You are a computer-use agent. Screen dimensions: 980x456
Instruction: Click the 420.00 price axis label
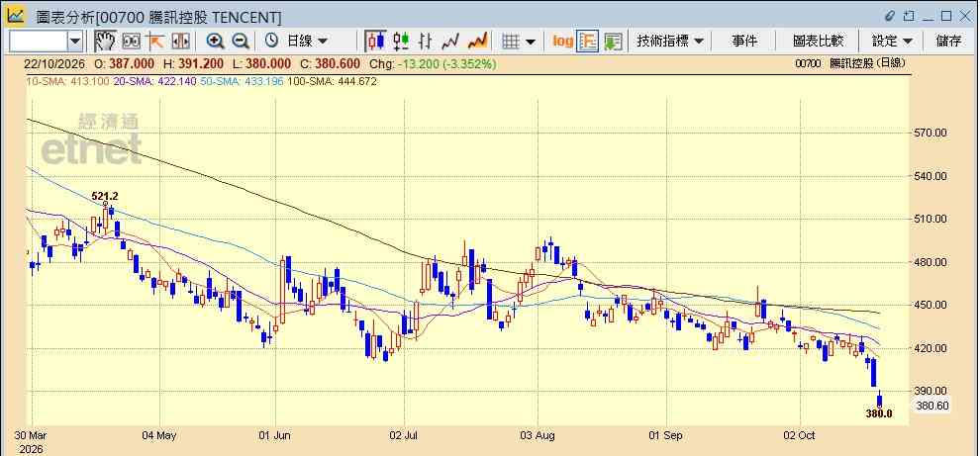point(931,348)
